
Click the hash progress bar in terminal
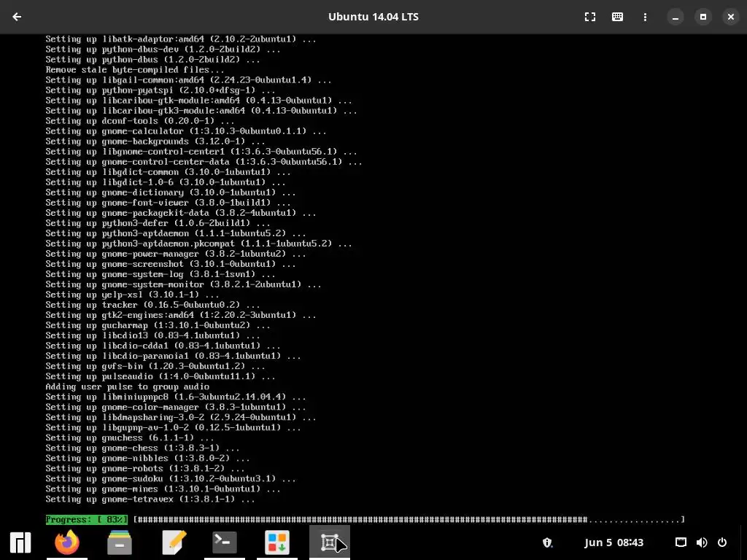pos(409,519)
